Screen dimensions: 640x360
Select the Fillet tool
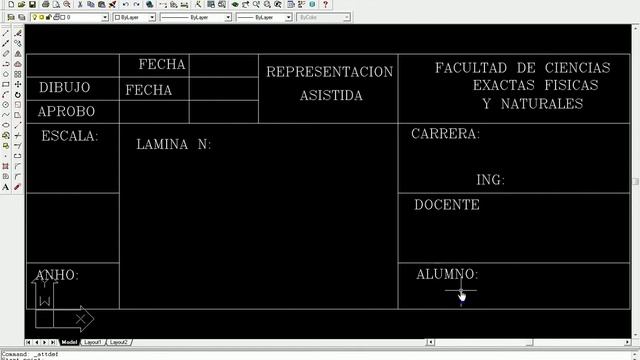pos(18,176)
